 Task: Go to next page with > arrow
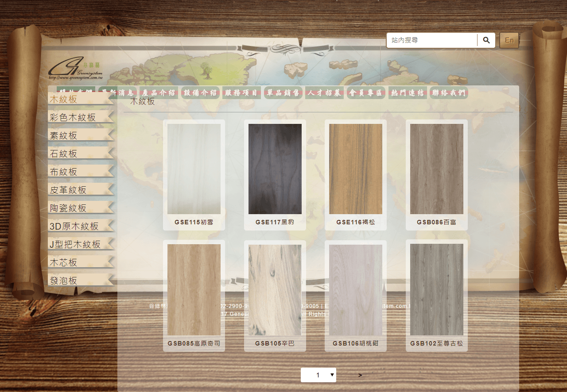[x=360, y=375]
